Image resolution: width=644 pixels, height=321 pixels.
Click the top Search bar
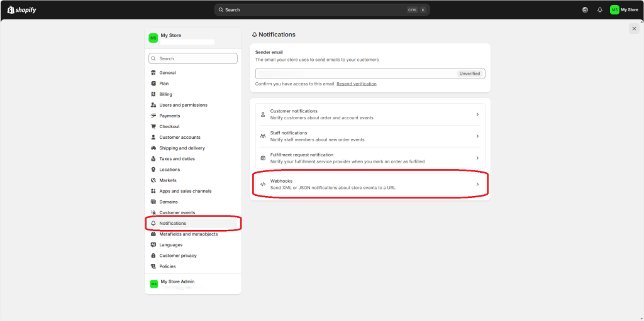(x=322, y=10)
